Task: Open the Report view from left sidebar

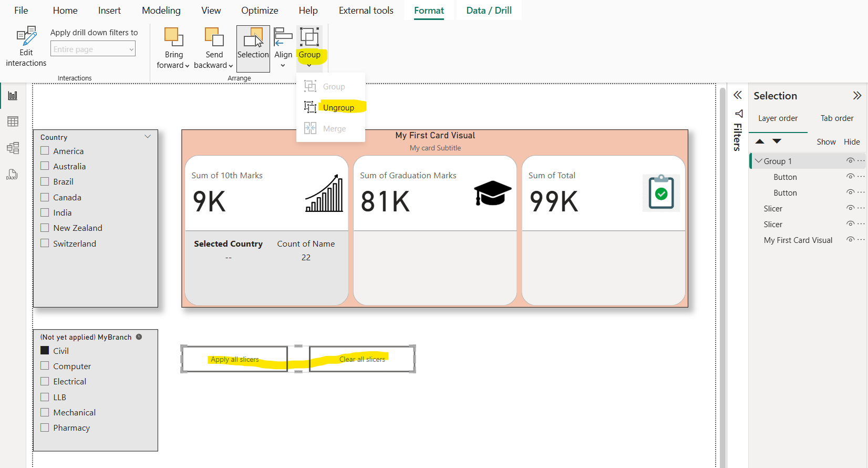Action: 13,96
